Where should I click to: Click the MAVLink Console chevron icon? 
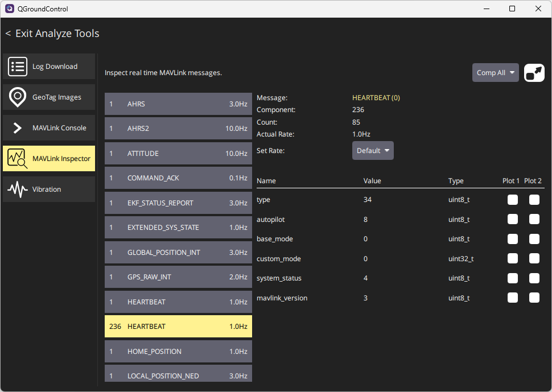(18, 128)
